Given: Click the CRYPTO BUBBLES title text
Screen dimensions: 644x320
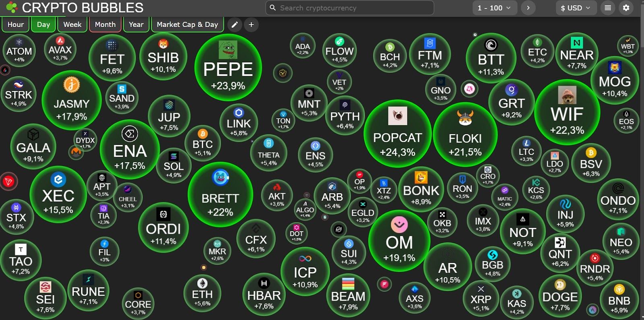Looking at the screenshot, I should [x=83, y=8].
